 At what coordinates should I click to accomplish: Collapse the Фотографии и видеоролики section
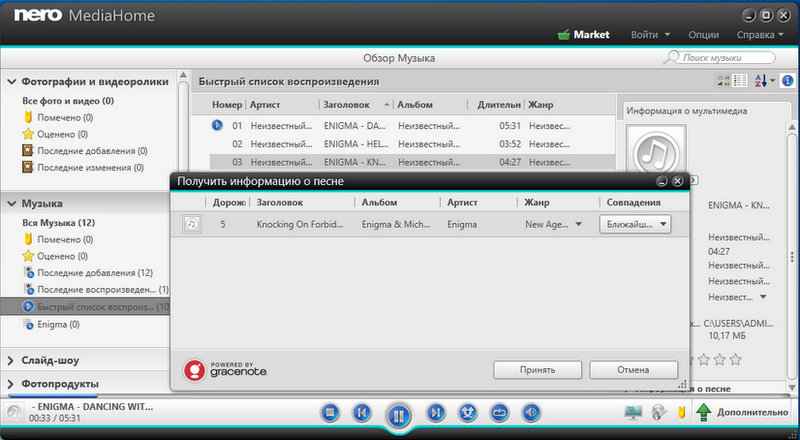(11, 82)
